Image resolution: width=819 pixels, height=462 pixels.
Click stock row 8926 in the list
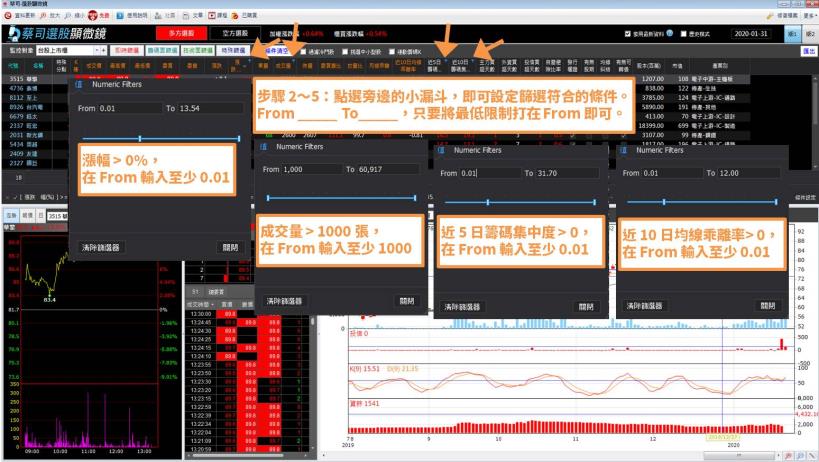pos(36,107)
